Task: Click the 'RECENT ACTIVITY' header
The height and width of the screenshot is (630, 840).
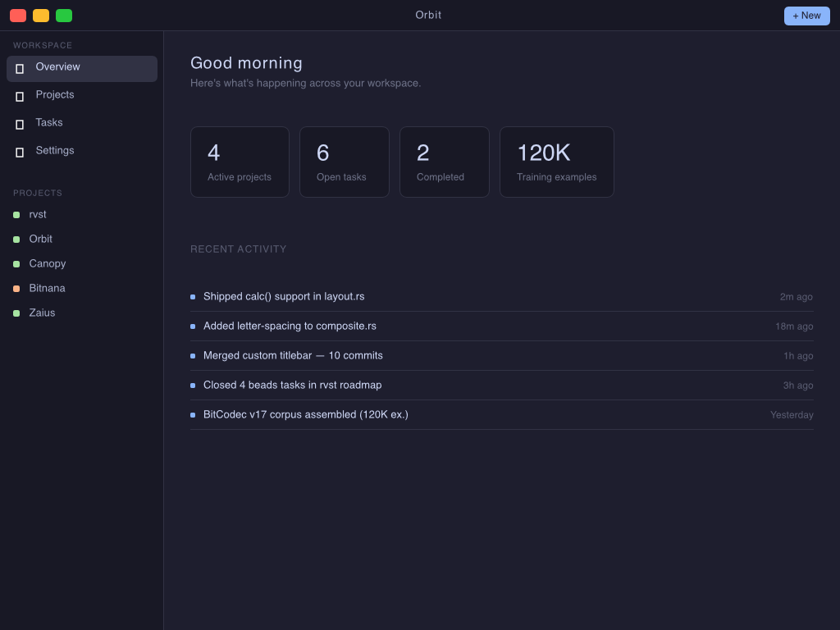Action: click(239, 249)
